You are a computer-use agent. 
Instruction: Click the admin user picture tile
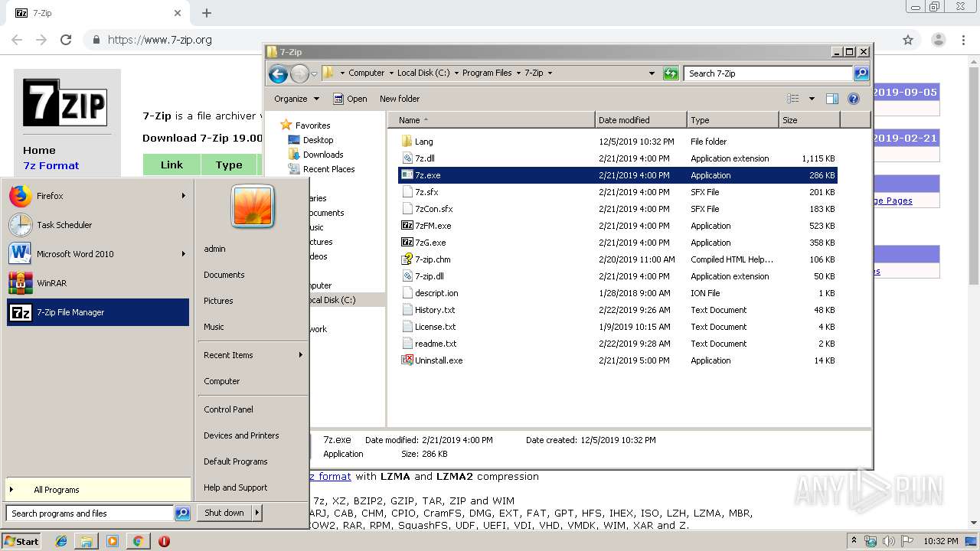(253, 205)
